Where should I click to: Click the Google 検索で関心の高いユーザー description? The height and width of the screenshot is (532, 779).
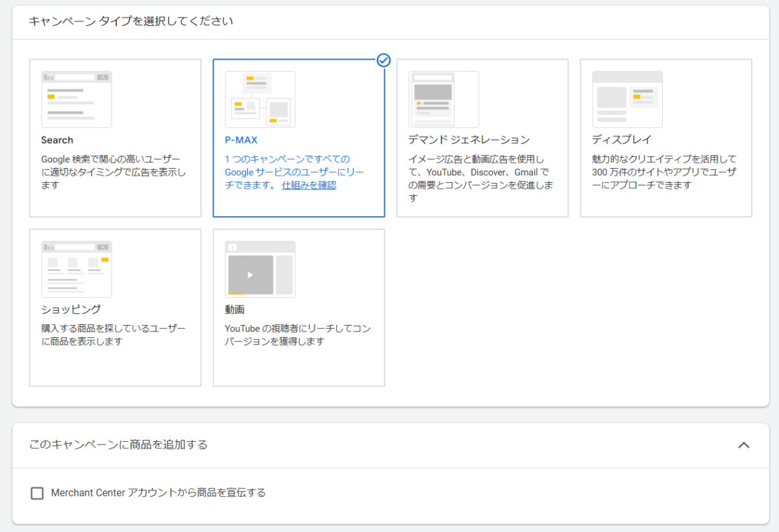[114, 172]
